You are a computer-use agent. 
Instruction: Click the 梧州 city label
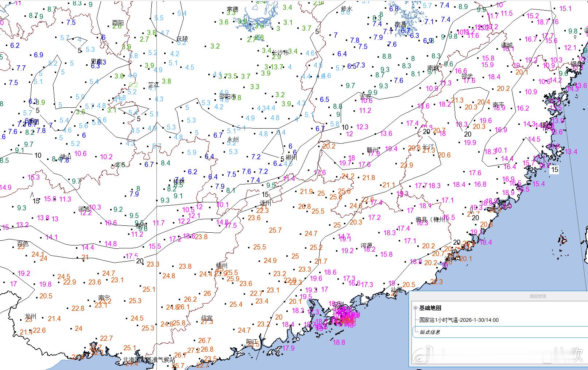[x=221, y=266]
